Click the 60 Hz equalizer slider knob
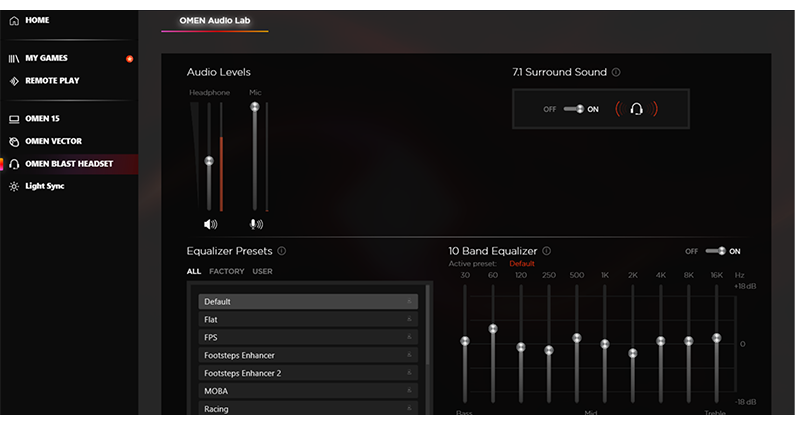 click(493, 329)
